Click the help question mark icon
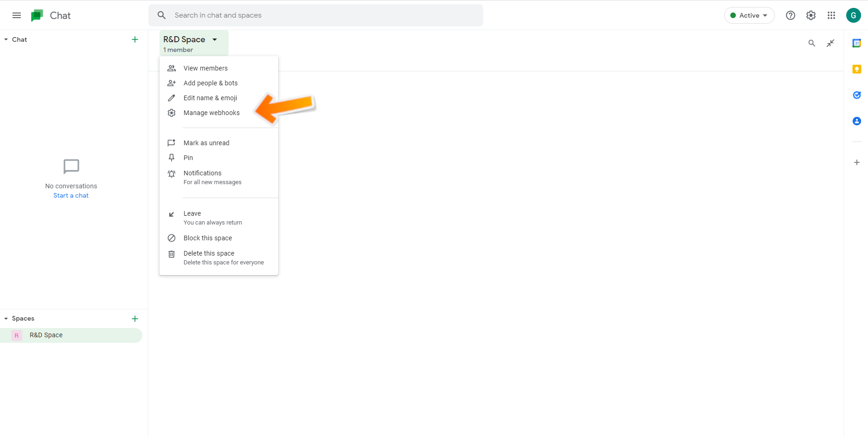This screenshot has height=437, width=868. click(790, 15)
